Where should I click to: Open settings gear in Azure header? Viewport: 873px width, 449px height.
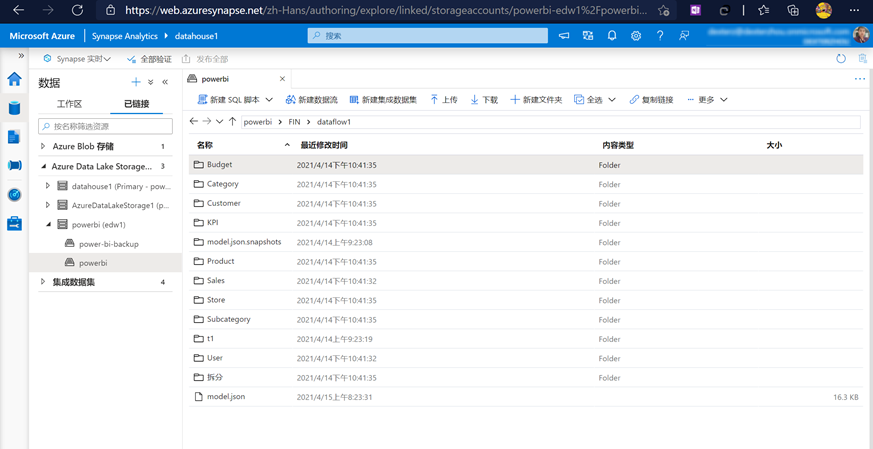tap(636, 36)
